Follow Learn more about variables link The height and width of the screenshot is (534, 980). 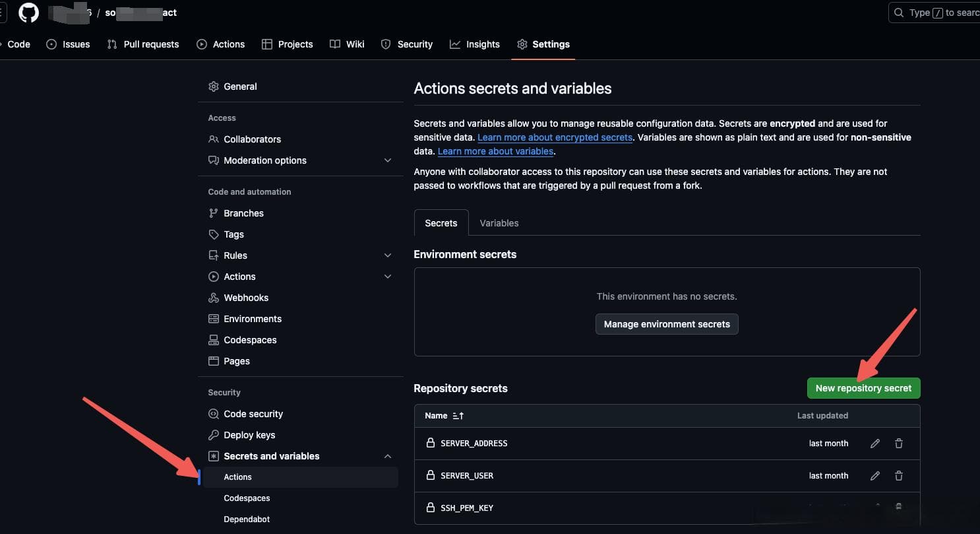[496, 151]
